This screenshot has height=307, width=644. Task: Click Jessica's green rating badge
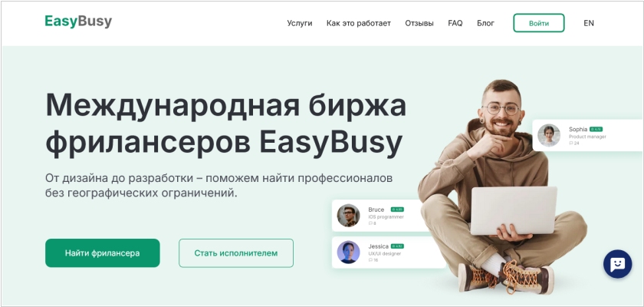pos(397,246)
